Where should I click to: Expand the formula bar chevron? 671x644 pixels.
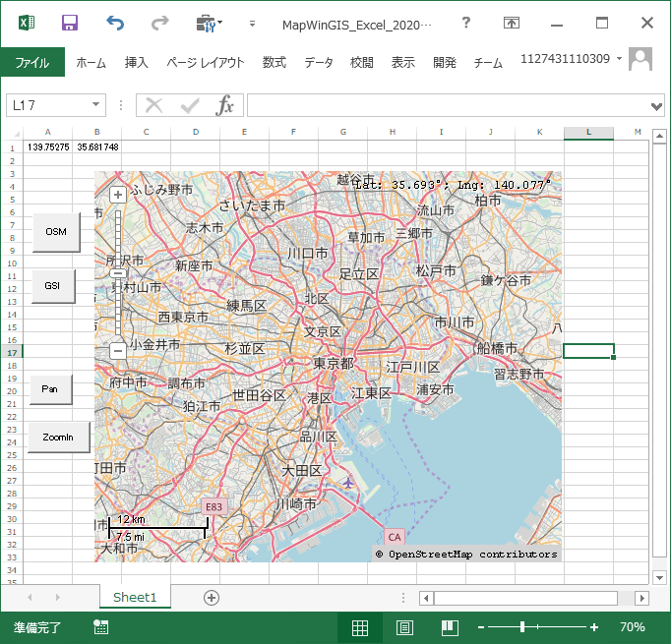click(656, 106)
